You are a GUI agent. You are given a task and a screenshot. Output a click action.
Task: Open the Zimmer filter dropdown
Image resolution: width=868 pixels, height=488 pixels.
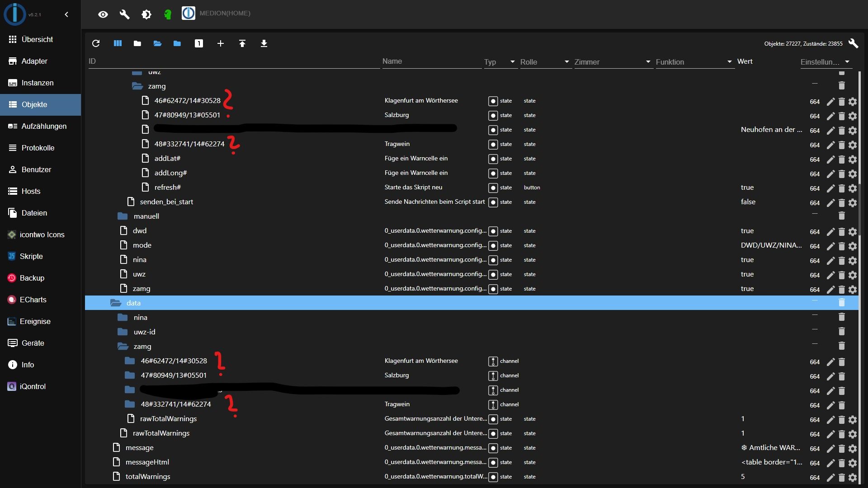(613, 62)
